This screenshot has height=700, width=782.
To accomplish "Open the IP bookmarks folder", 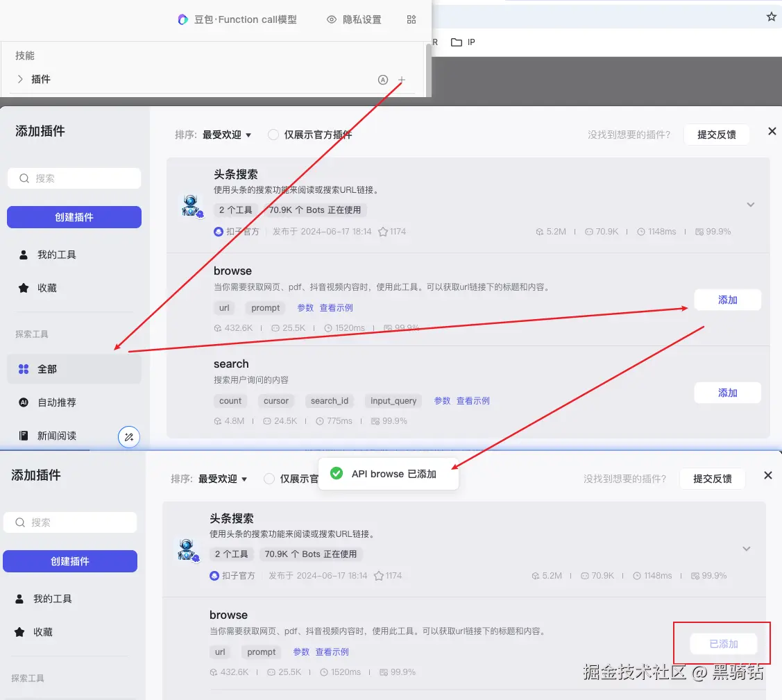I will [x=463, y=42].
